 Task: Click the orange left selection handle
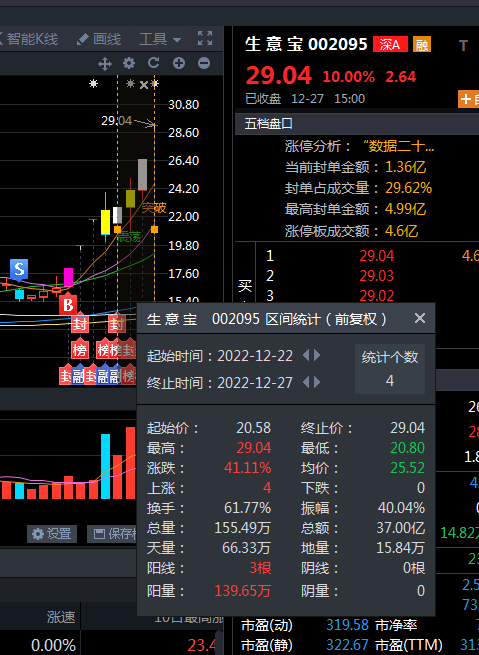117,229
